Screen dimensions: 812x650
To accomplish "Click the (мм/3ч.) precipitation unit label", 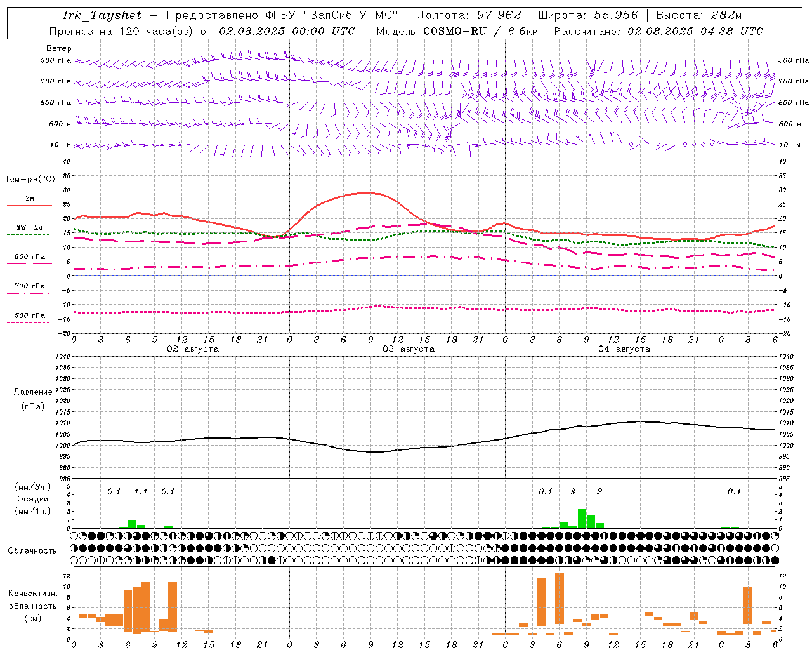I will (33, 487).
